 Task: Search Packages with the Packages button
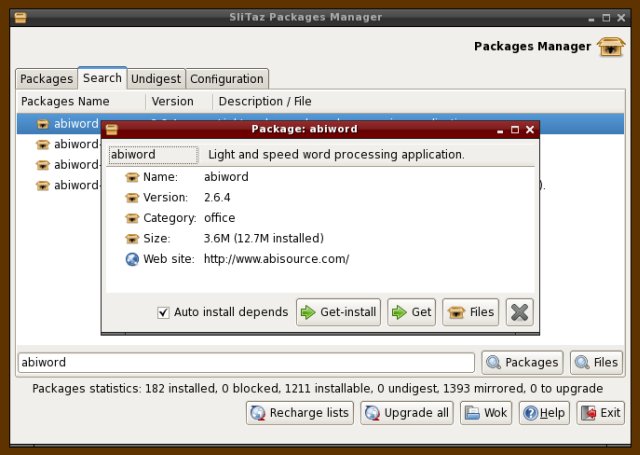(x=522, y=362)
